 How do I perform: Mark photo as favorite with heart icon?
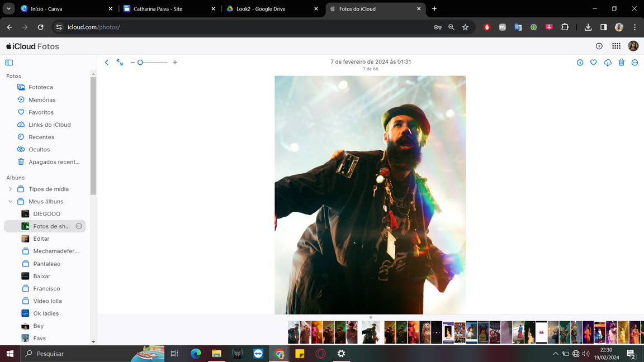[594, 63]
